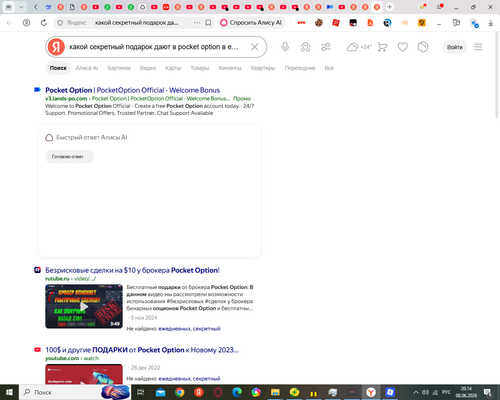Open favorites via the heart icon
The height and width of the screenshot is (400, 500).
click(403, 47)
